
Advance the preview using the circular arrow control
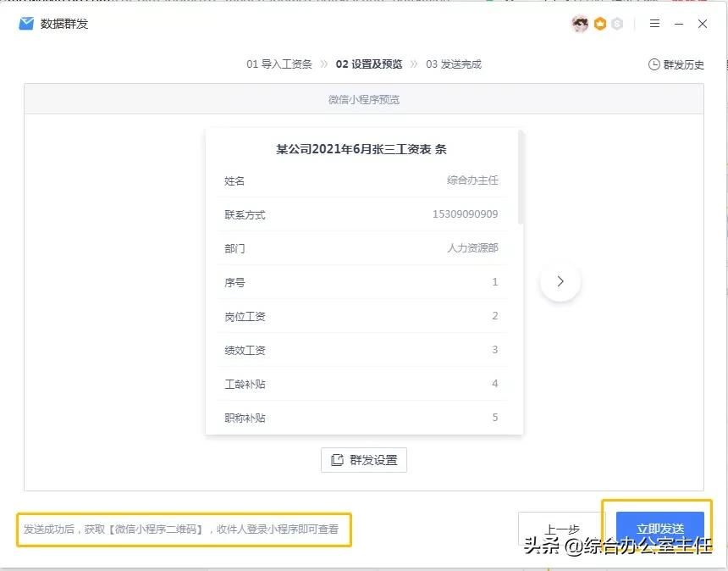click(x=560, y=280)
